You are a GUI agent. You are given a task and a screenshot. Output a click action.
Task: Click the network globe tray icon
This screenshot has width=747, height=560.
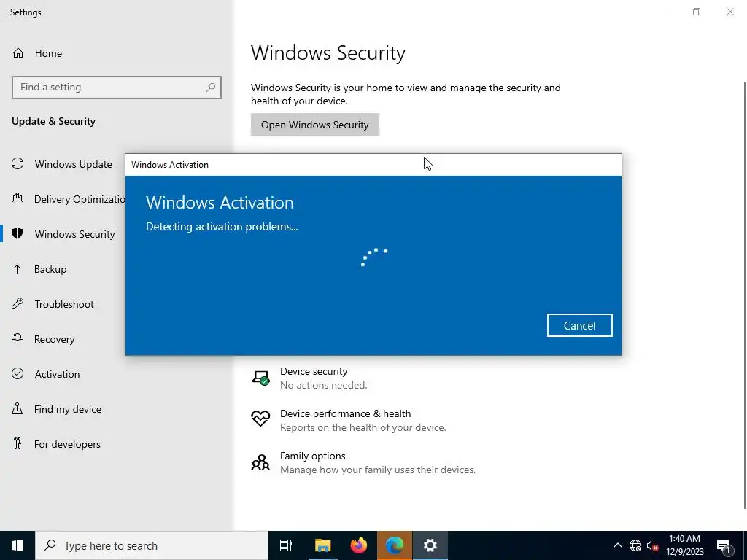[x=635, y=545]
